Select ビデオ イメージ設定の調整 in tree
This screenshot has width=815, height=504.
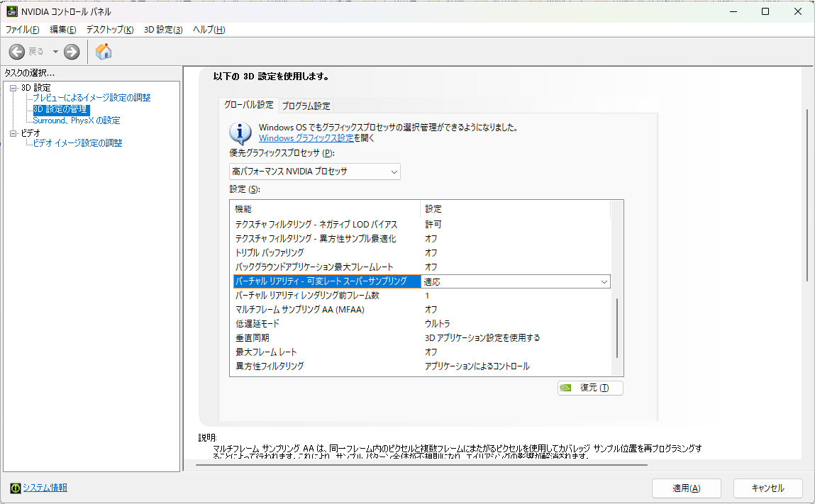77,143
